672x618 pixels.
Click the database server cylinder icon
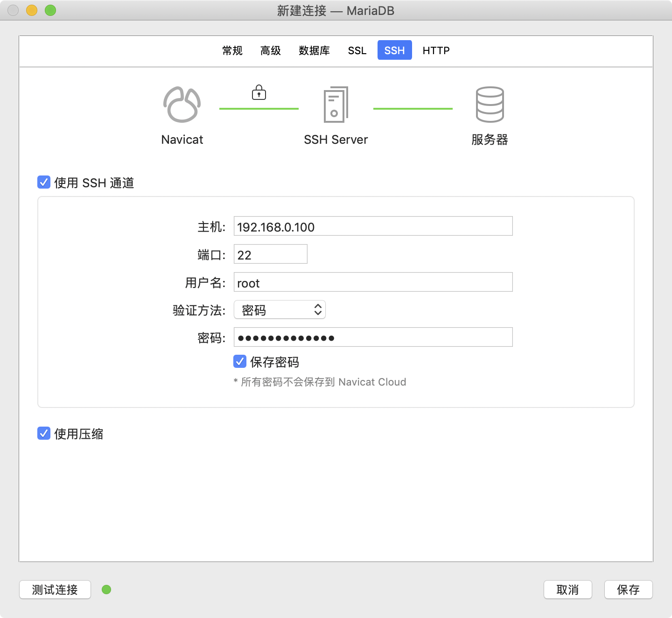tap(490, 105)
